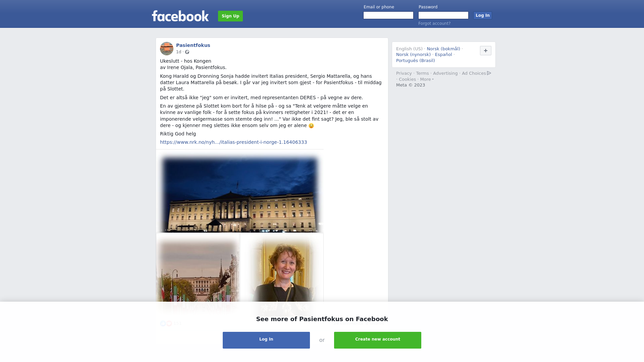Focus the Email or phone field
Image resolution: width=644 pixels, height=362 pixels.
point(388,15)
